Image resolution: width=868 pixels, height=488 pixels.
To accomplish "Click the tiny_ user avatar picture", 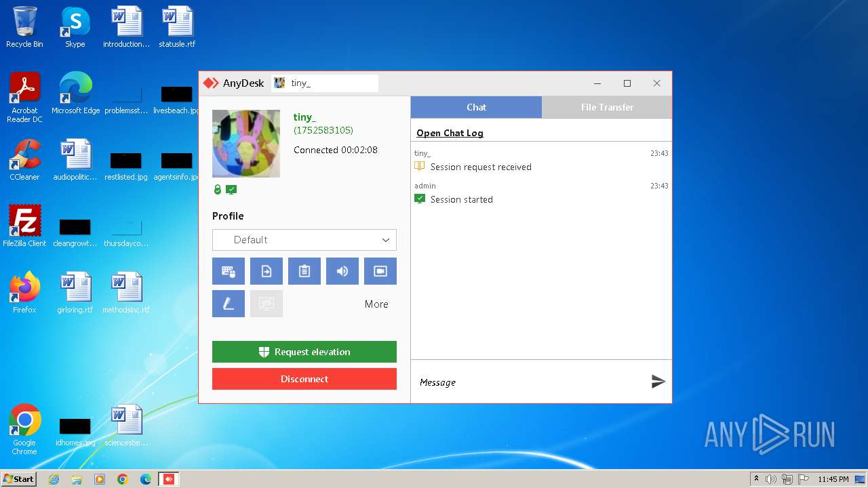I will [246, 144].
